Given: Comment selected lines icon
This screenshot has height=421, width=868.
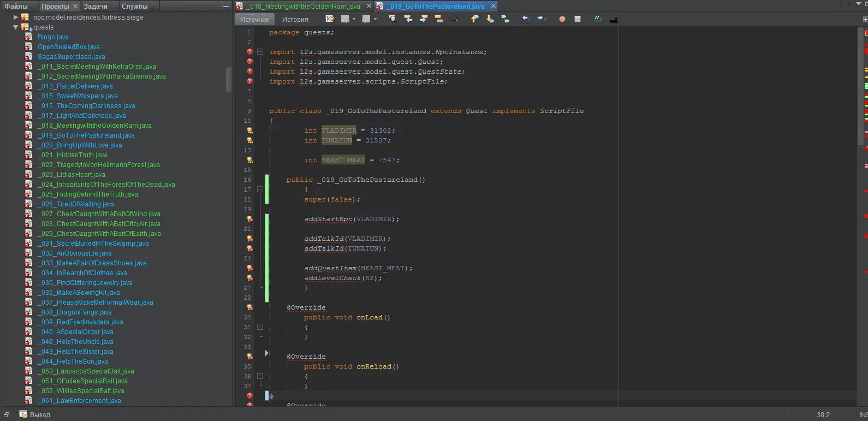Looking at the screenshot, I should [598, 19].
